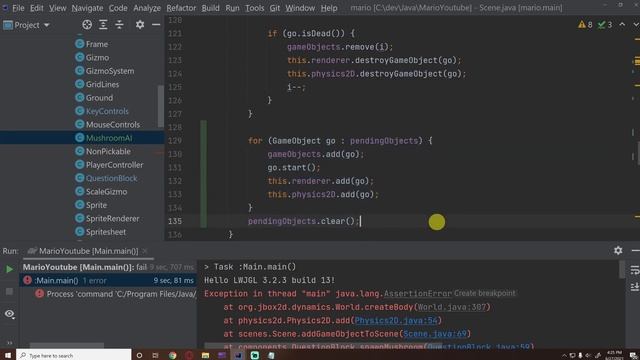Hide the Run tool window
The width and height of the screenshot is (640, 360).
636,250
